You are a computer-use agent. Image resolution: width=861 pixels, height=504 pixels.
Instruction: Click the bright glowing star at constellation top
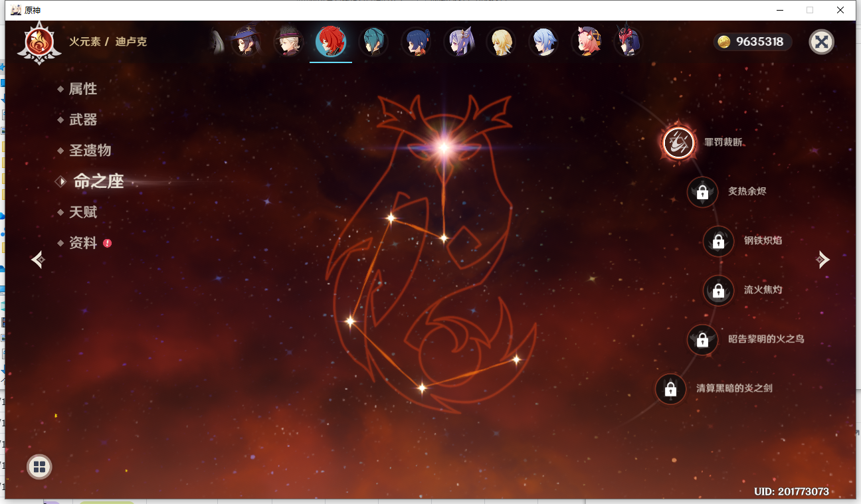(443, 147)
